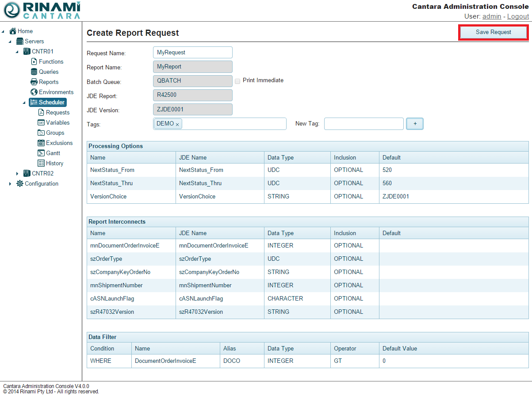This screenshot has width=532, height=400.
Task: Click the Request Name input field
Action: coord(192,52)
